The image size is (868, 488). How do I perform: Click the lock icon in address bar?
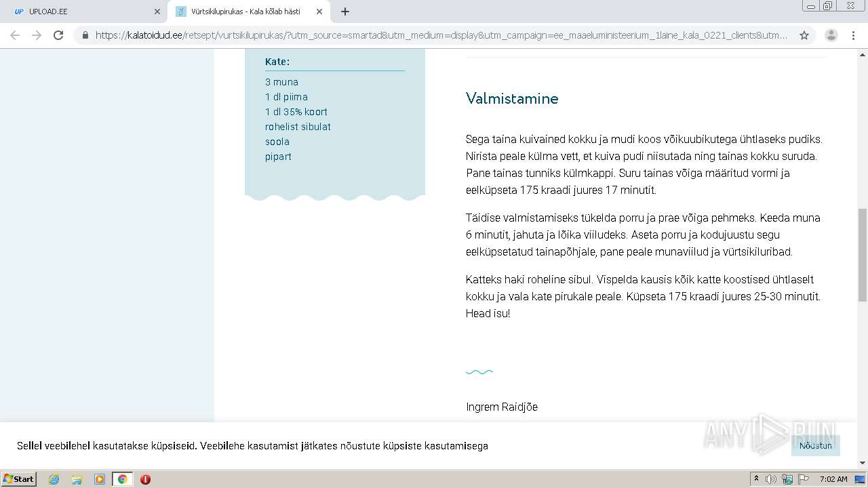click(x=85, y=35)
